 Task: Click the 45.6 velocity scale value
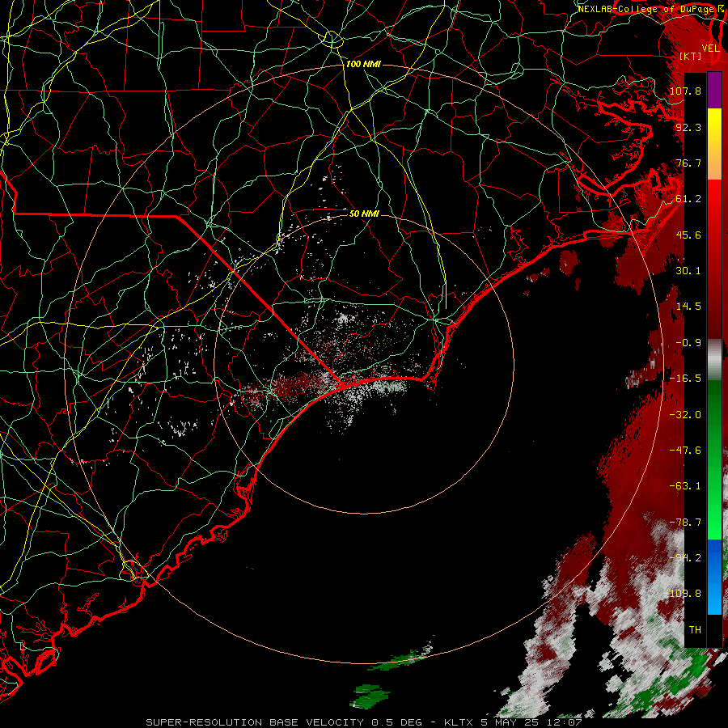(688, 235)
